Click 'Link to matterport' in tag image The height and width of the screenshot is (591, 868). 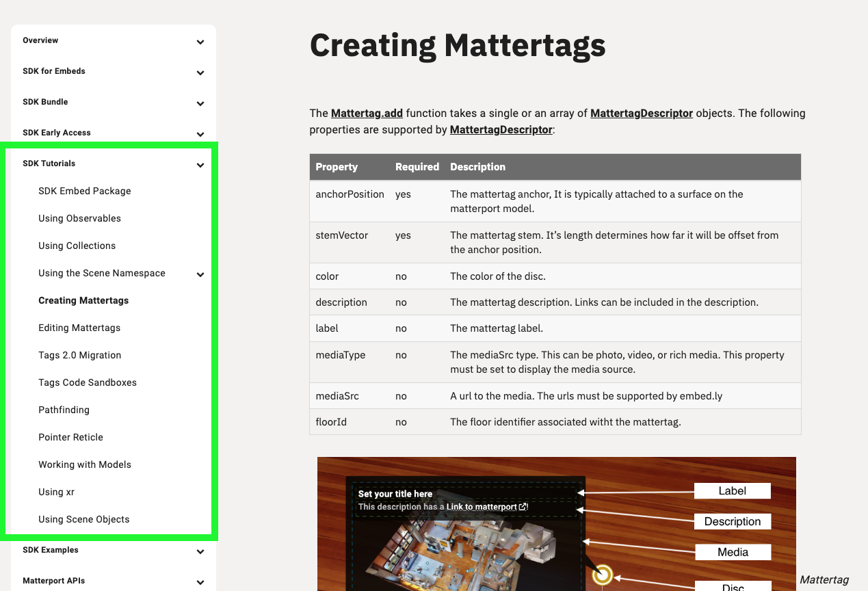click(482, 507)
